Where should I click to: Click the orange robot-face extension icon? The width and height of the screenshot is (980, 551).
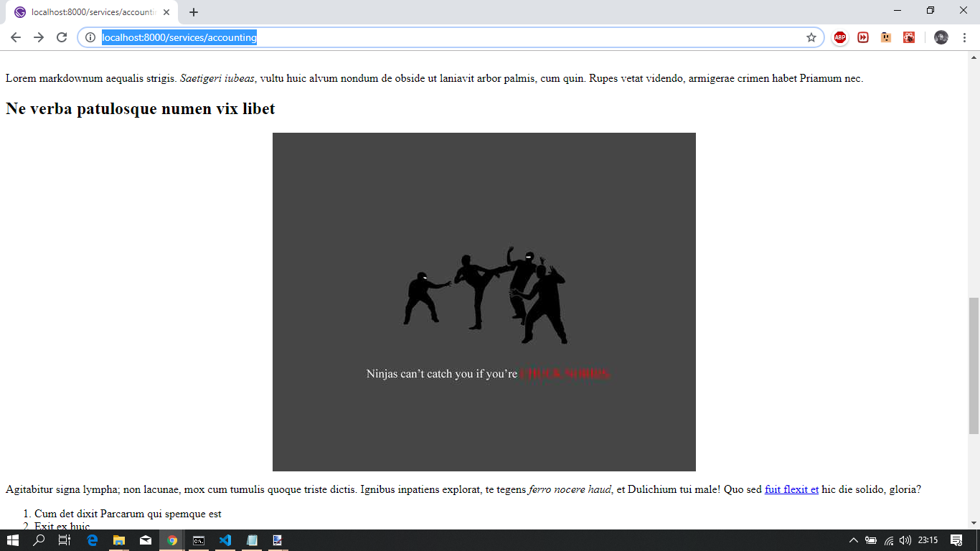(x=886, y=37)
